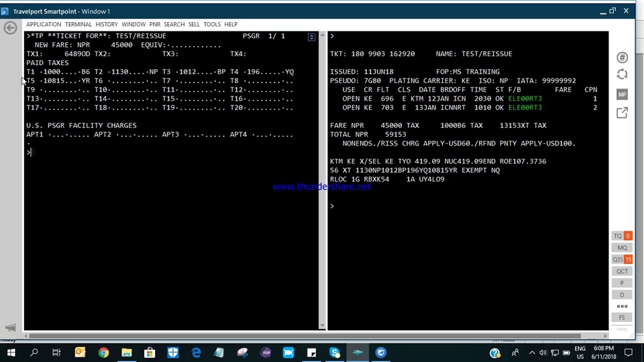Viewport: 644px width, 362px height.
Task: Click the APT1 facility charge field
Action: [69, 135]
